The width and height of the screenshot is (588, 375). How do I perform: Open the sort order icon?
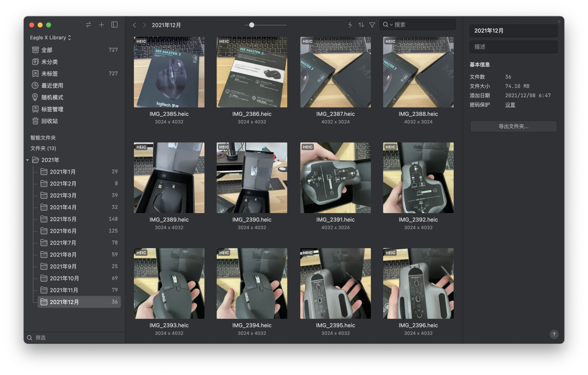[x=361, y=25]
